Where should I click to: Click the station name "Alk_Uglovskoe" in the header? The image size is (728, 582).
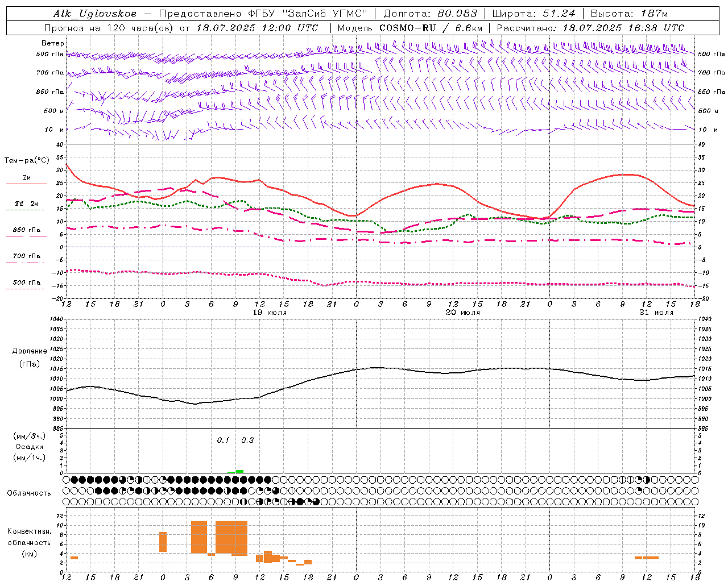pos(95,14)
